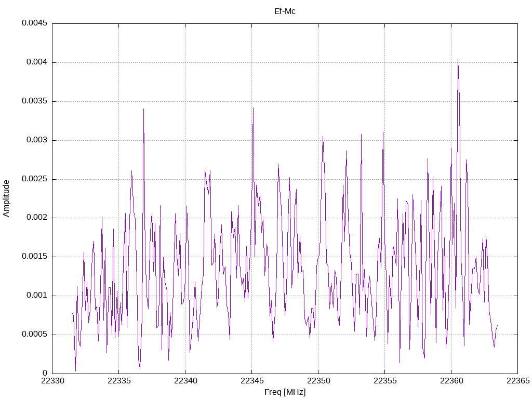Click the 0.0045 y-axis tick label

[35, 23]
